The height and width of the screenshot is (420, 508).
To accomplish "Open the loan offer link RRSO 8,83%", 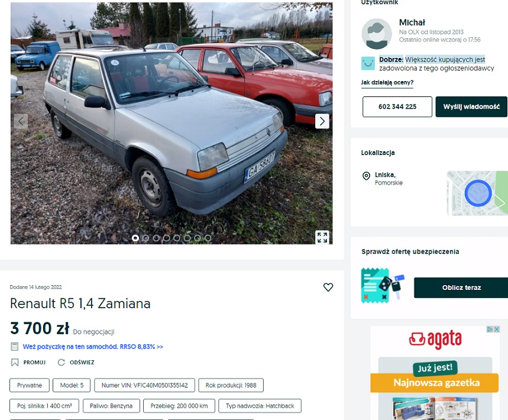I will tap(93, 347).
